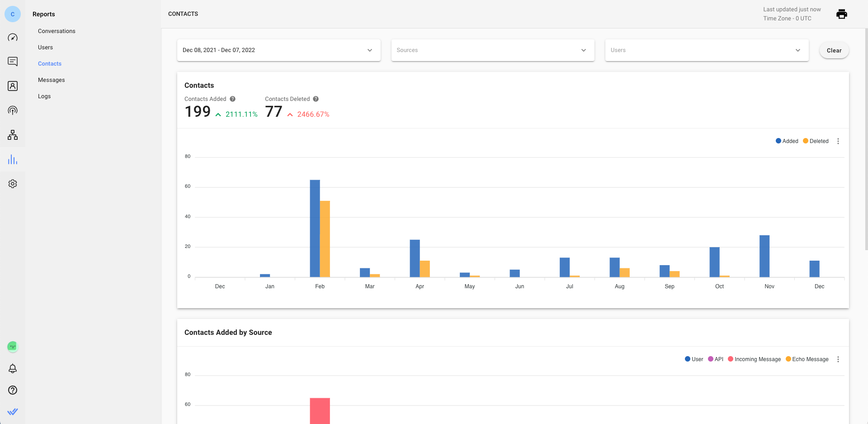This screenshot has height=424, width=868.
Task: Click Contacts Added help tooltip icon
Action: [232, 99]
